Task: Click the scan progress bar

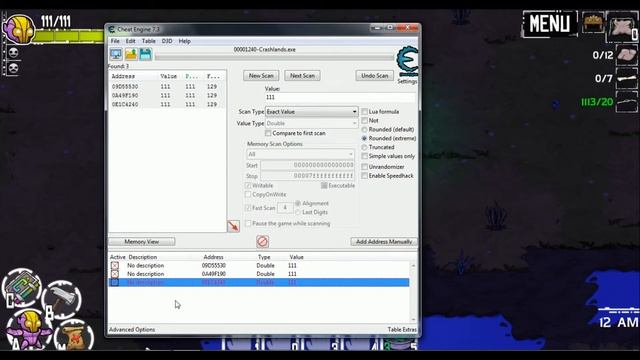Action: tap(274, 58)
